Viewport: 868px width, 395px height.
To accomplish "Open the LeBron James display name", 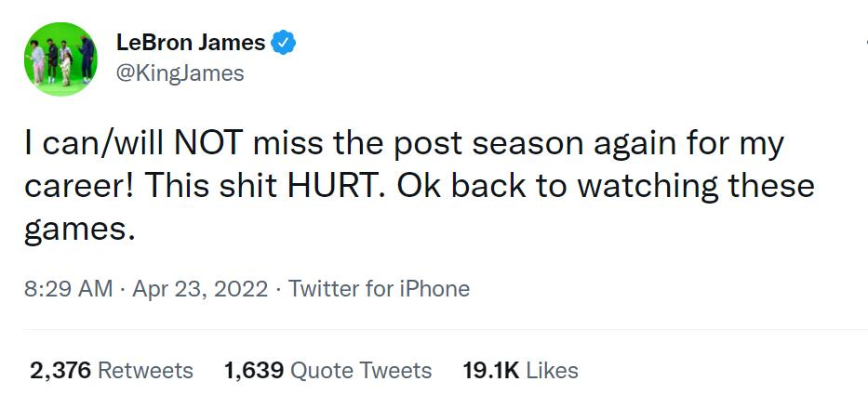I will pos(191,43).
